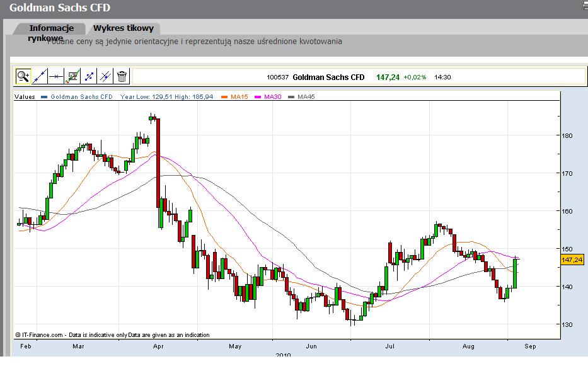Click the yellow 147,24 price marker on axis

(x=572, y=260)
